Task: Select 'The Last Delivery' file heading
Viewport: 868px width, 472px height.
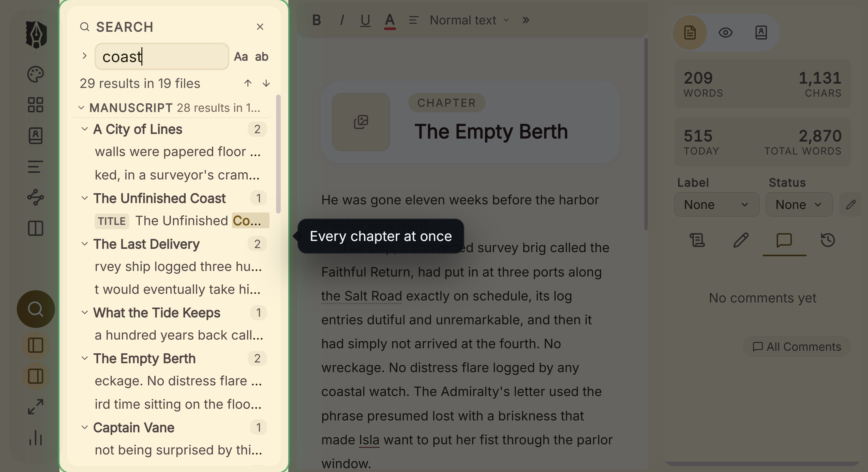Action: pyautogui.click(x=146, y=244)
